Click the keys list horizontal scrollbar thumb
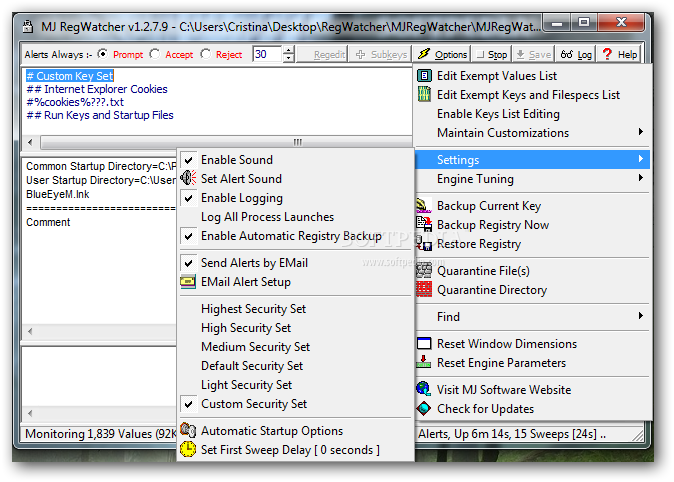 pos(226,142)
